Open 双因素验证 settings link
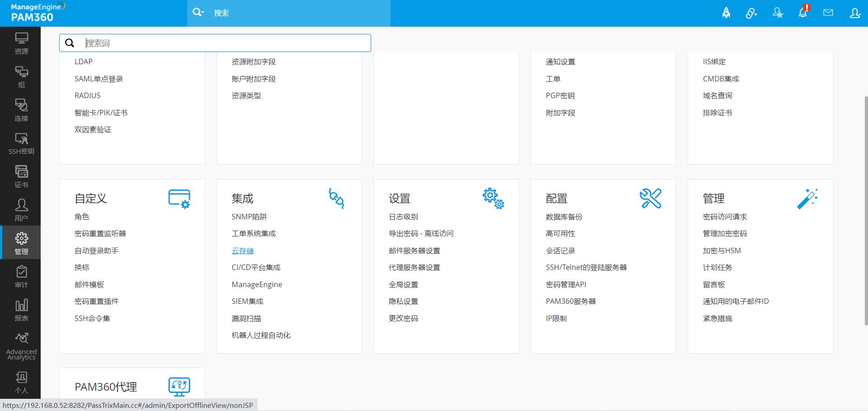 click(93, 130)
